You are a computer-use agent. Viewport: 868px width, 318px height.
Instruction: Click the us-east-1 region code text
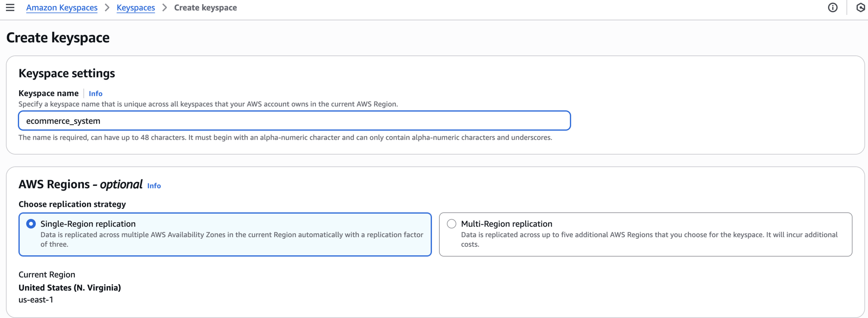(36, 300)
